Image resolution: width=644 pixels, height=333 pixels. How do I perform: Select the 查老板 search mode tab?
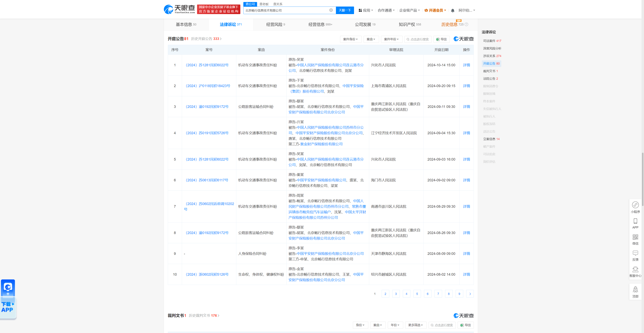(x=264, y=4)
